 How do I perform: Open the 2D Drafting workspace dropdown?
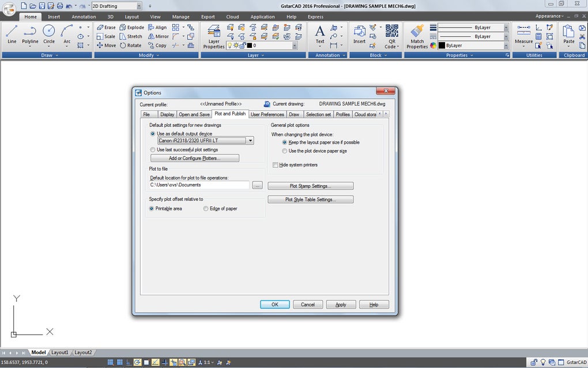pos(139,6)
